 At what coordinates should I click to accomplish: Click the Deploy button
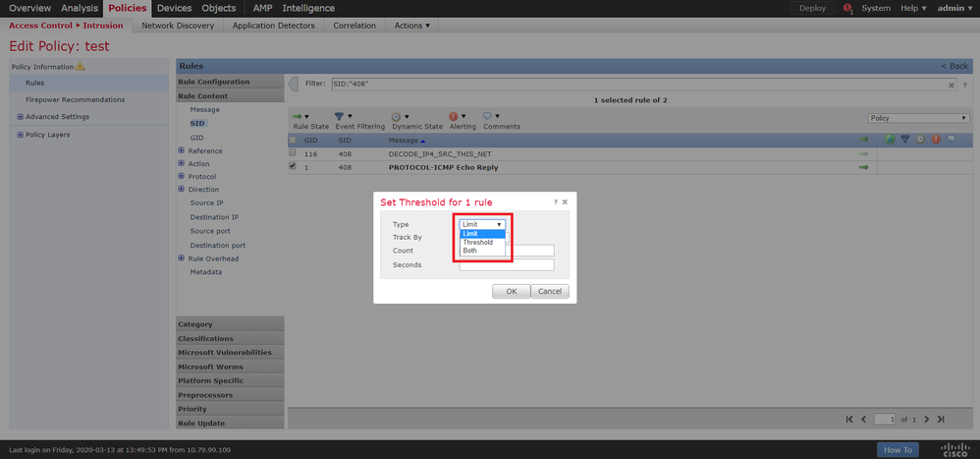[x=812, y=8]
